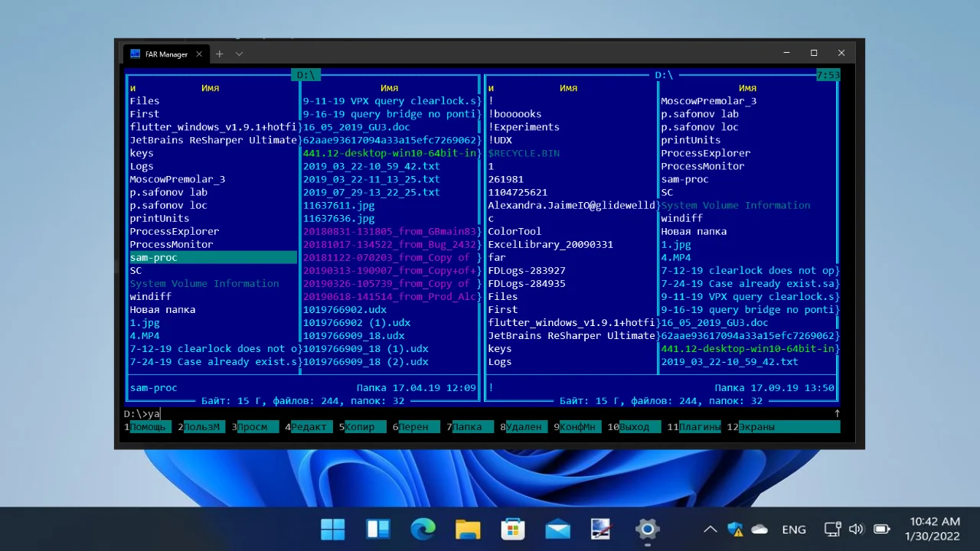
Task: Click 5 Копир copy key
Action: (363, 427)
